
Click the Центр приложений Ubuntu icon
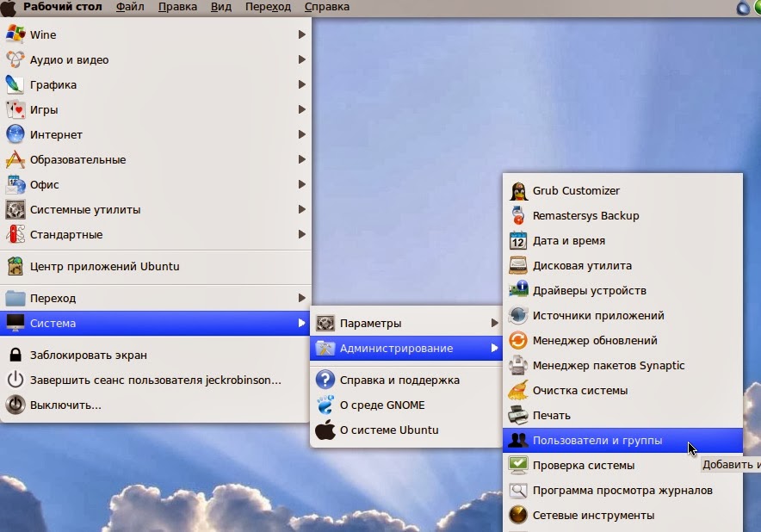(15, 267)
